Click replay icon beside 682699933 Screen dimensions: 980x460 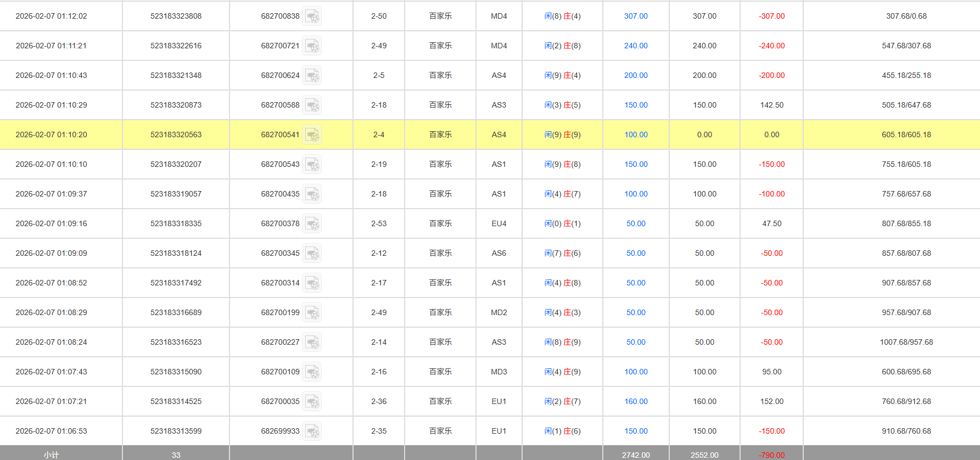click(x=312, y=431)
